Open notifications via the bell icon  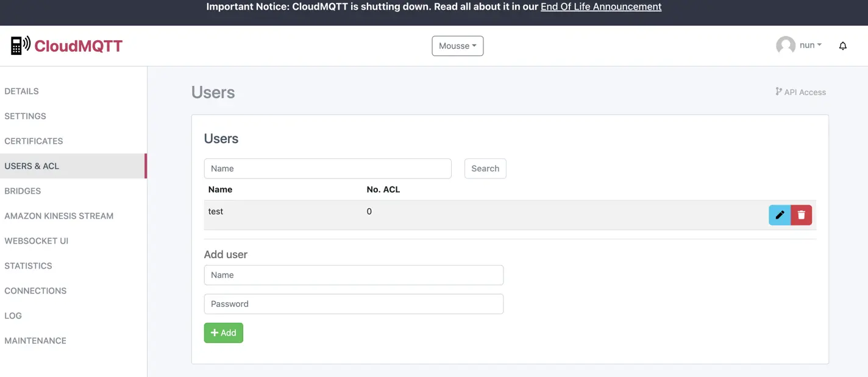[842, 45]
